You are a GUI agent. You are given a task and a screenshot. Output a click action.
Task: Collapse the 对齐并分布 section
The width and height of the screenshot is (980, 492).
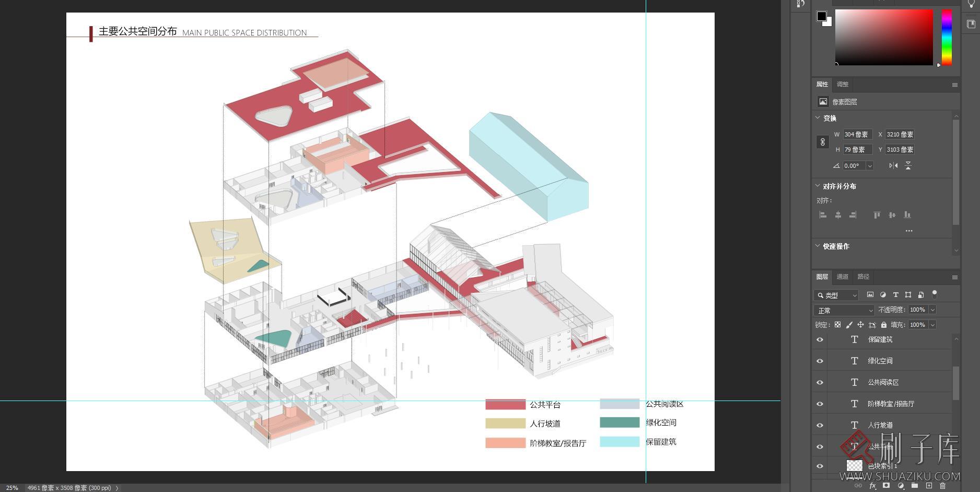[x=818, y=186]
